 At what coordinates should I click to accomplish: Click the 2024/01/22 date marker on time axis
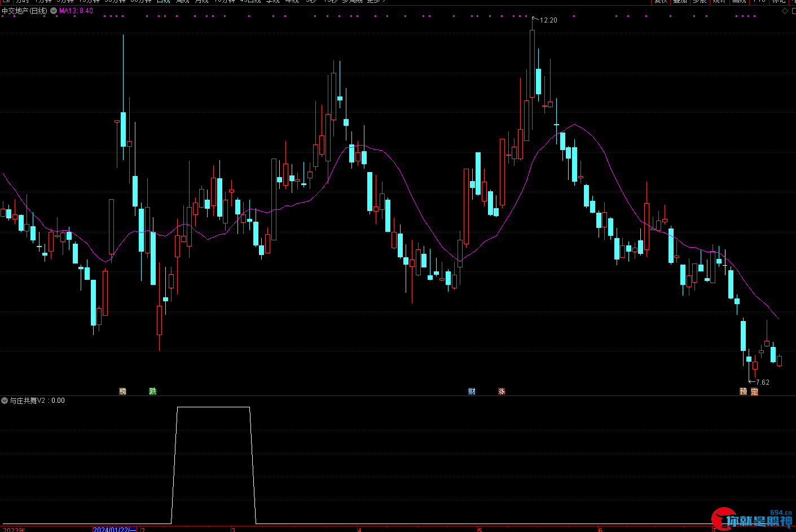coord(115,529)
